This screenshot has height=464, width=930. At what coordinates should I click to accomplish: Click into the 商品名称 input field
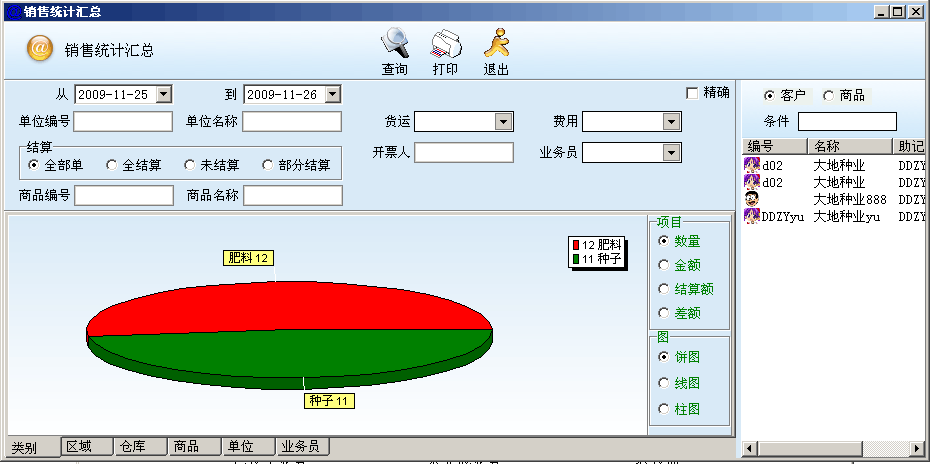coord(293,195)
